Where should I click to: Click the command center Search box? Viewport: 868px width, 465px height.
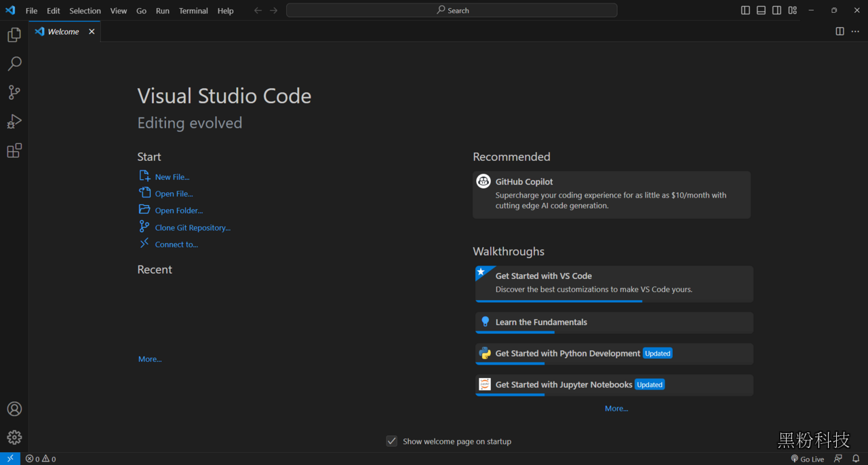point(452,10)
